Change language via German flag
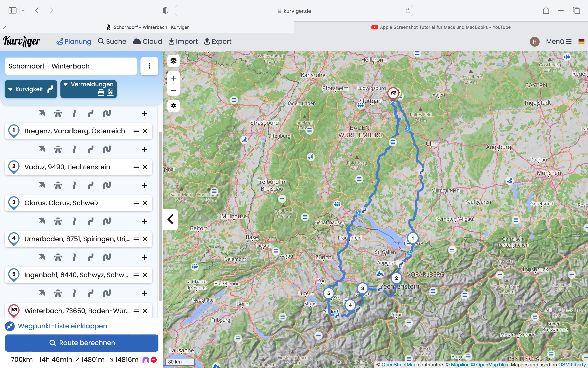Image resolution: width=588 pixels, height=368 pixels. (x=581, y=42)
